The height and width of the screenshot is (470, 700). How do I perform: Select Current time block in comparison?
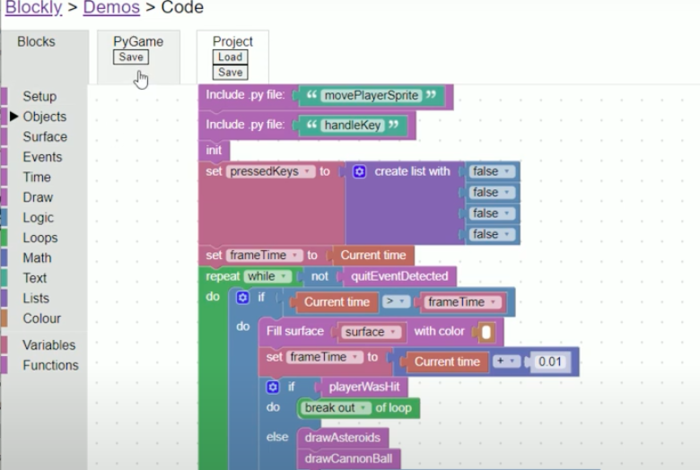tap(336, 302)
